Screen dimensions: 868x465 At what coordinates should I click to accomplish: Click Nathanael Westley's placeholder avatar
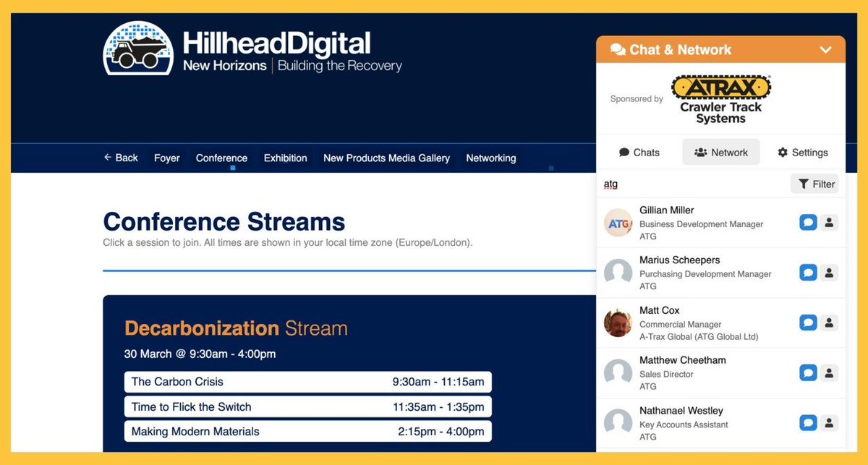(x=618, y=422)
